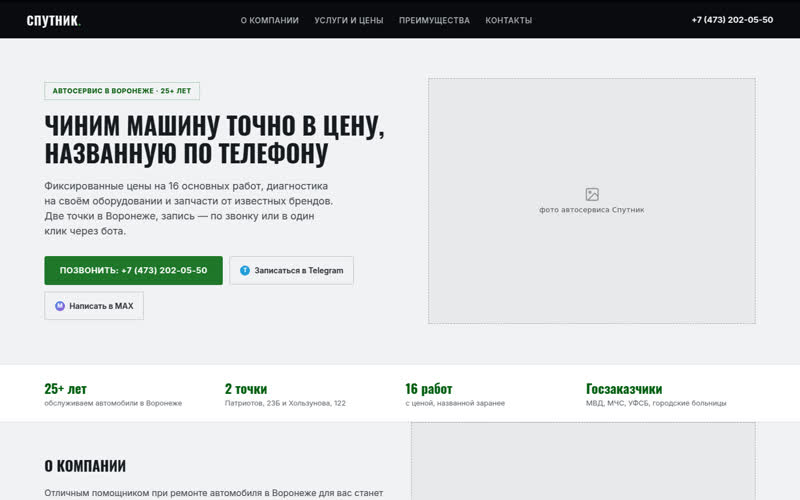Jump to Контакты in the header
The height and width of the screenshot is (500, 800).
tap(509, 20)
